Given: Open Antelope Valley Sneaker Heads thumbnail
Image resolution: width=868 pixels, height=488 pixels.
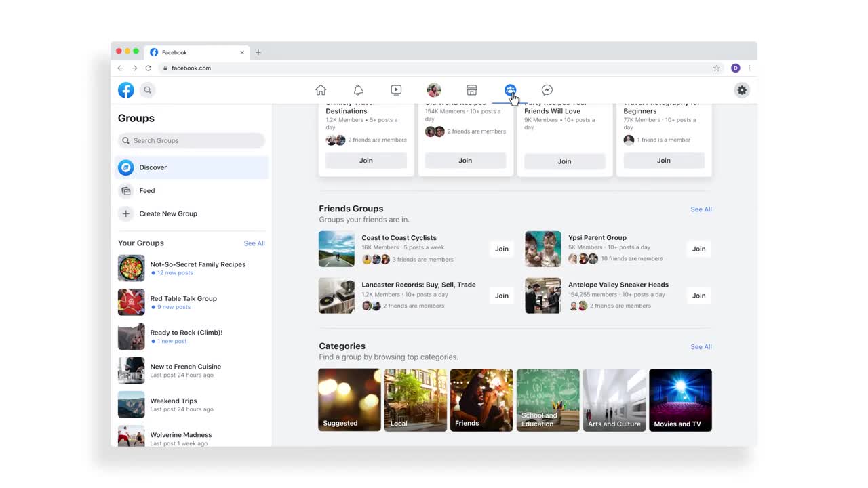Looking at the screenshot, I should (x=543, y=296).
